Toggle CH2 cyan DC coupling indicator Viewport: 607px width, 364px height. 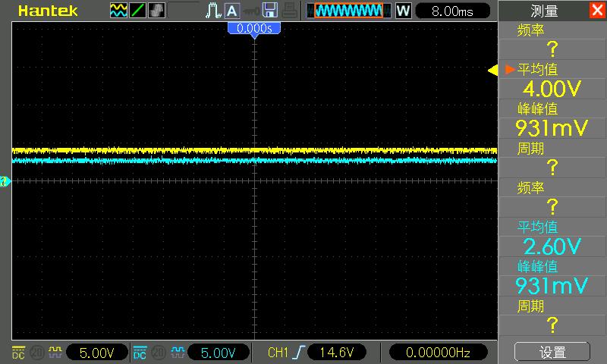coord(140,353)
